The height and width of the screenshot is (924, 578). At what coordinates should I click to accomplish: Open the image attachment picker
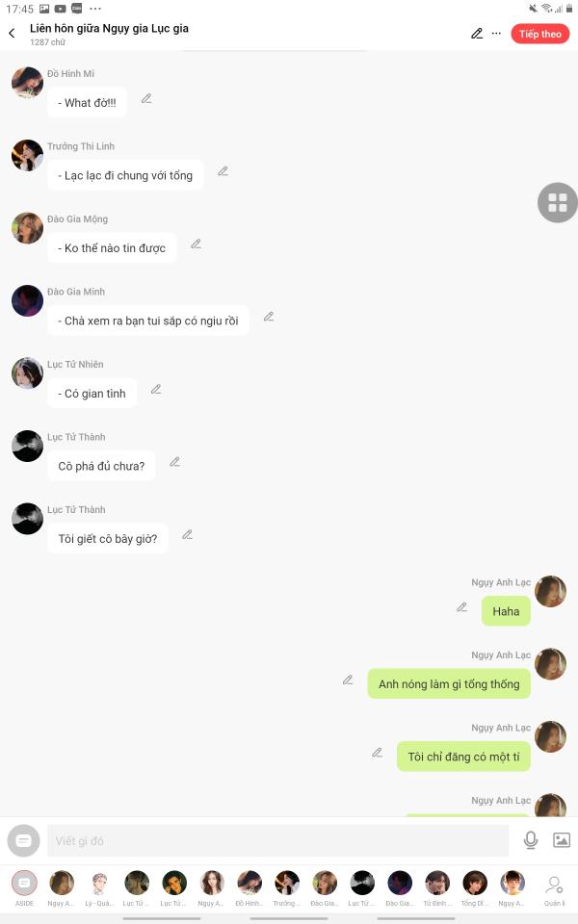[x=562, y=840]
